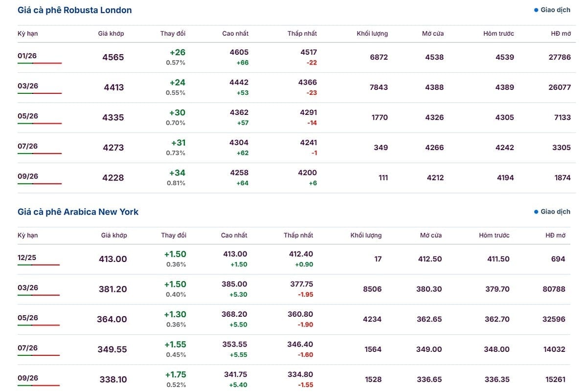Click the Robusta 01/26 matched price 4565
This screenshot has height=392, width=587.
click(113, 57)
